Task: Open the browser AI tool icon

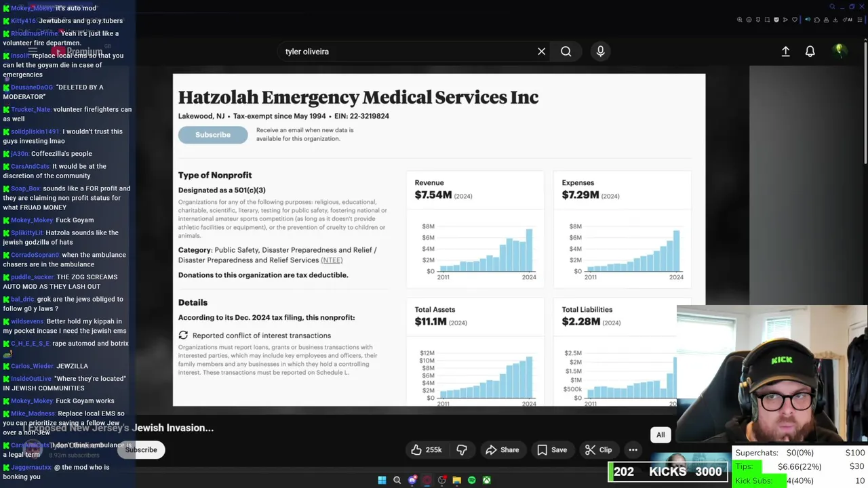Action: [x=848, y=20]
